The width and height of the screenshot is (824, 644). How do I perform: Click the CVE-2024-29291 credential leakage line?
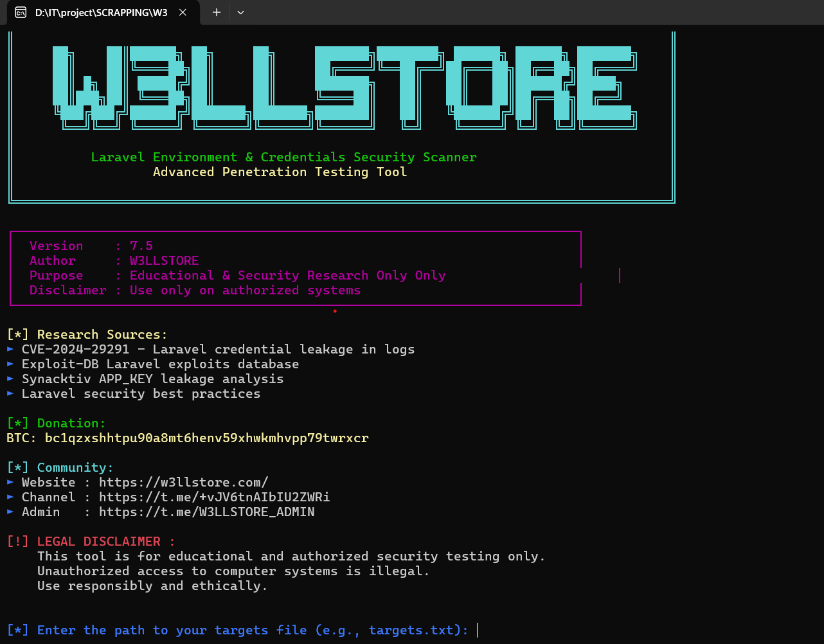pos(211,350)
